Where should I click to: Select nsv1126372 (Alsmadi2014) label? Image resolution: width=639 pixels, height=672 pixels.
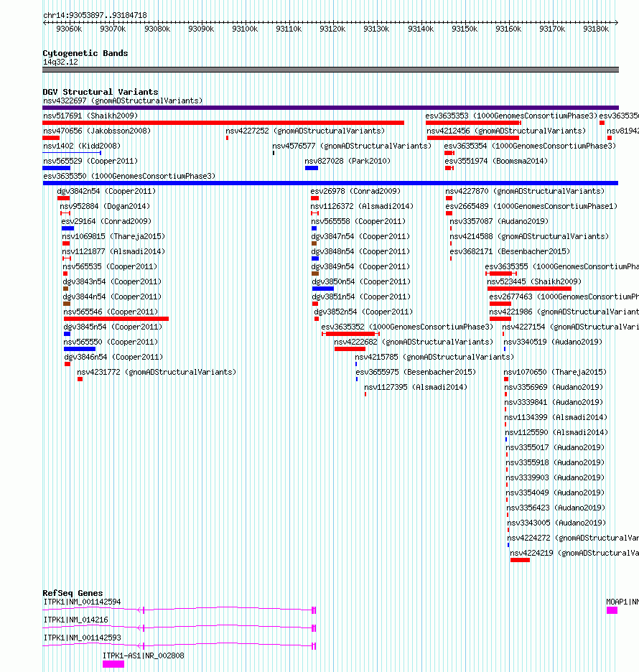pos(362,206)
